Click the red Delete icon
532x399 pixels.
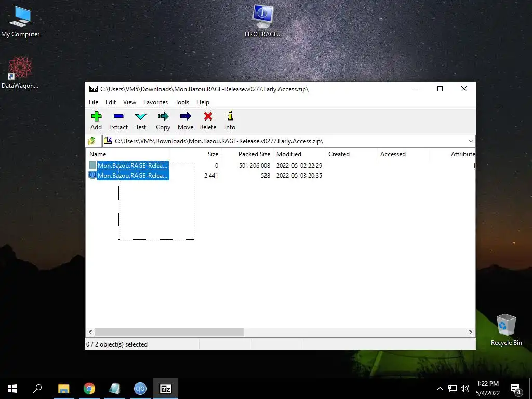[x=208, y=116]
